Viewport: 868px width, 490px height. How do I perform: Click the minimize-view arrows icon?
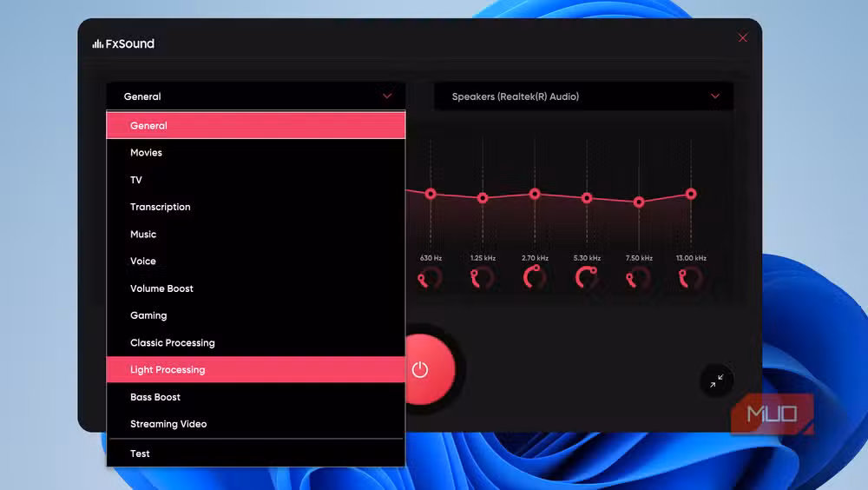coord(716,381)
